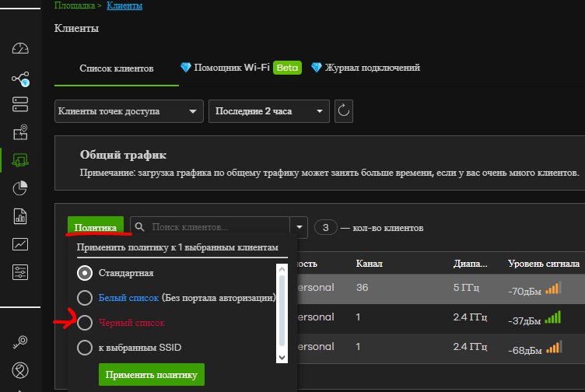The width and height of the screenshot is (585, 392).
Task: Select the Стандартная policy radio button
Action: click(x=85, y=273)
